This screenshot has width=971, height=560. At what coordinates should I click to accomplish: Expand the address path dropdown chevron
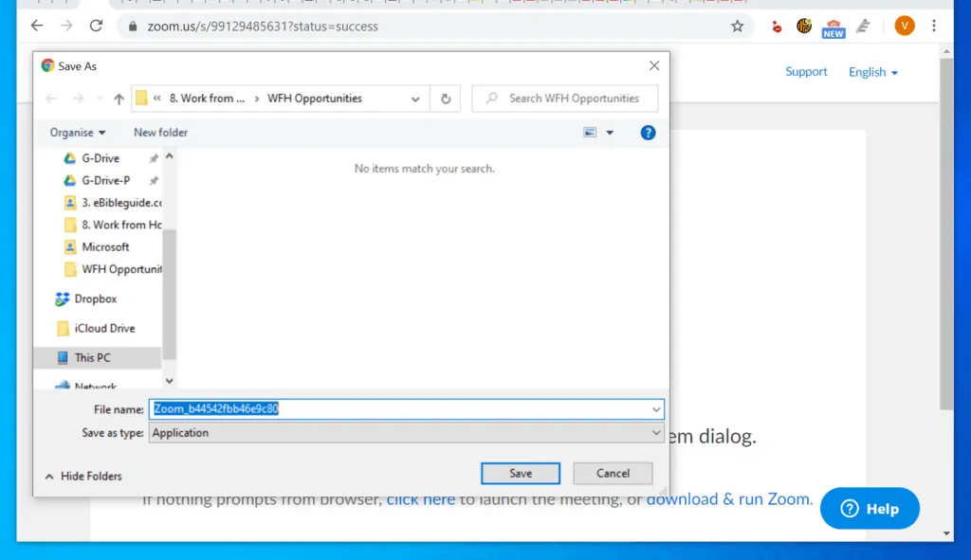tap(415, 99)
